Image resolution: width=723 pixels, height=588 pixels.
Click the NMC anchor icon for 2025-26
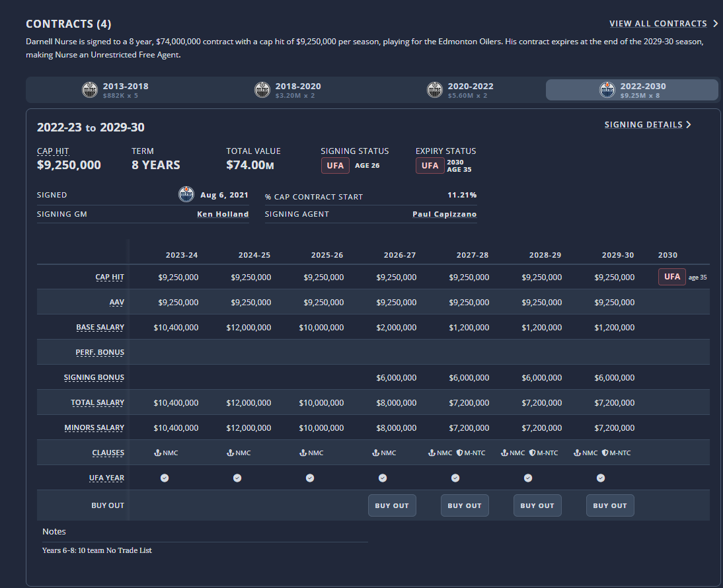303,453
